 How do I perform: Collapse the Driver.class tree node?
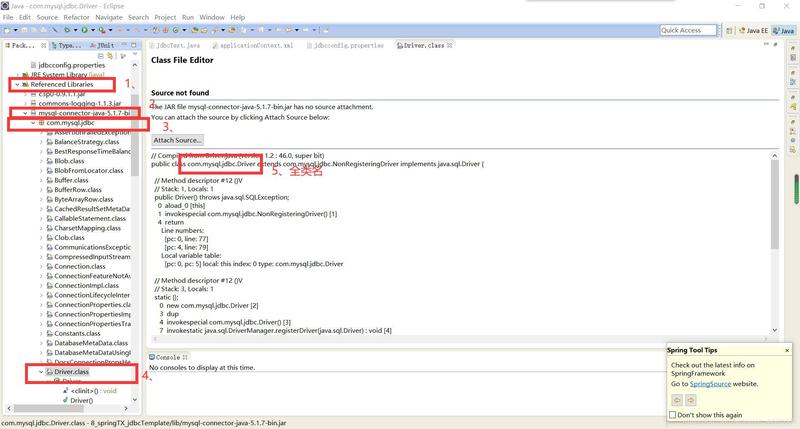[x=41, y=372]
